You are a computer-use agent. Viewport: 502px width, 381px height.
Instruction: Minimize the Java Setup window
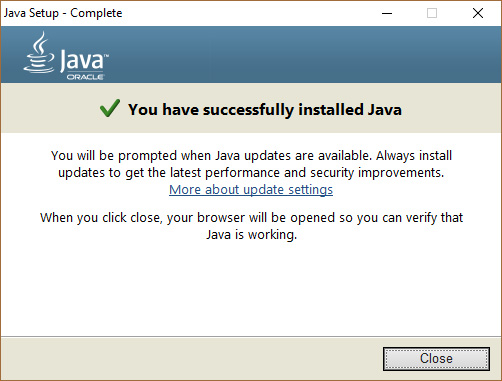387,13
